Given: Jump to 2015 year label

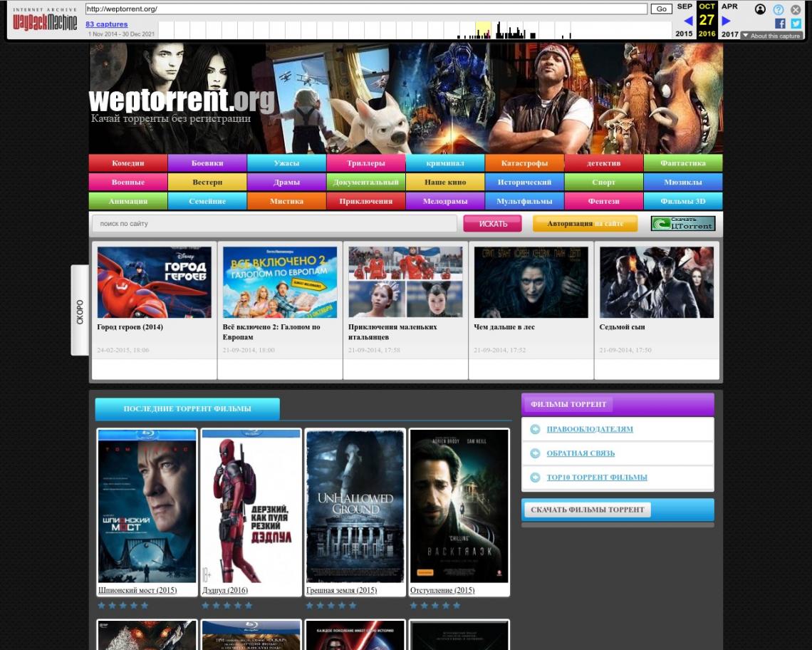Looking at the screenshot, I should coord(684,33).
